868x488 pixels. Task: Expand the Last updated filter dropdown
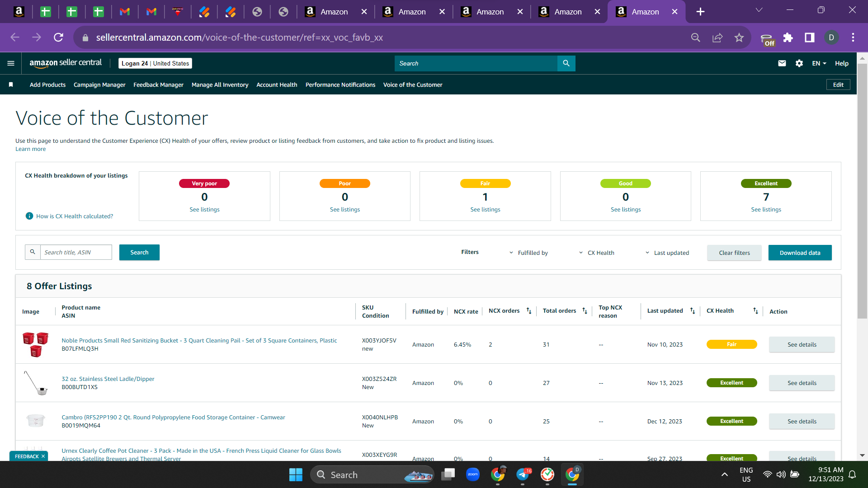(x=667, y=253)
